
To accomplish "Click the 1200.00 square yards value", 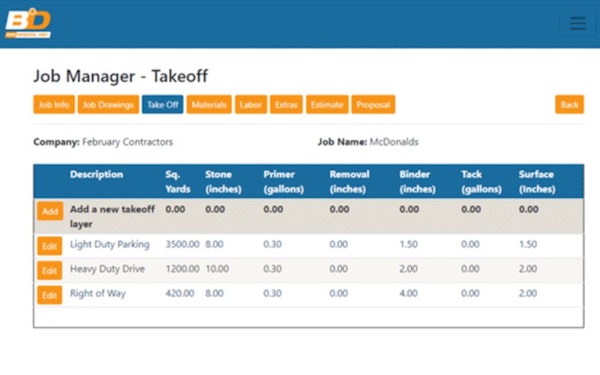I will [182, 269].
